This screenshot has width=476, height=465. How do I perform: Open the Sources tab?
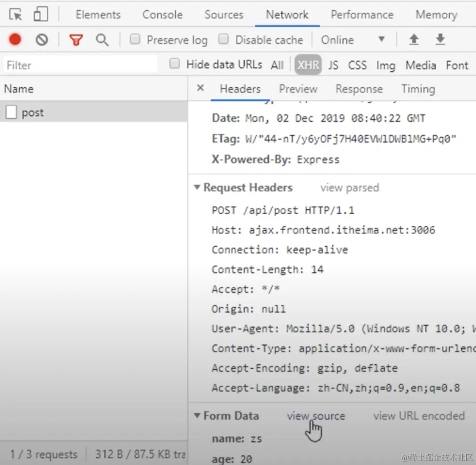coord(224,15)
